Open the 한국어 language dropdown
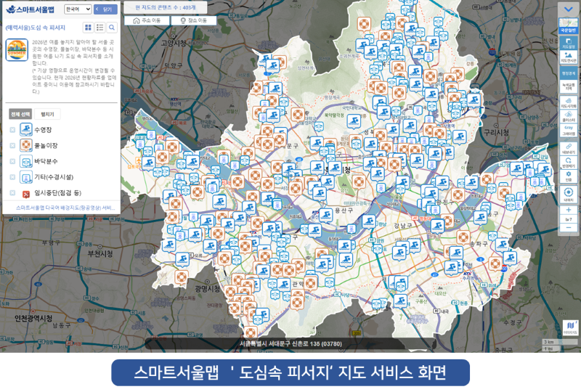This screenshot has width=581, height=392. [x=78, y=9]
